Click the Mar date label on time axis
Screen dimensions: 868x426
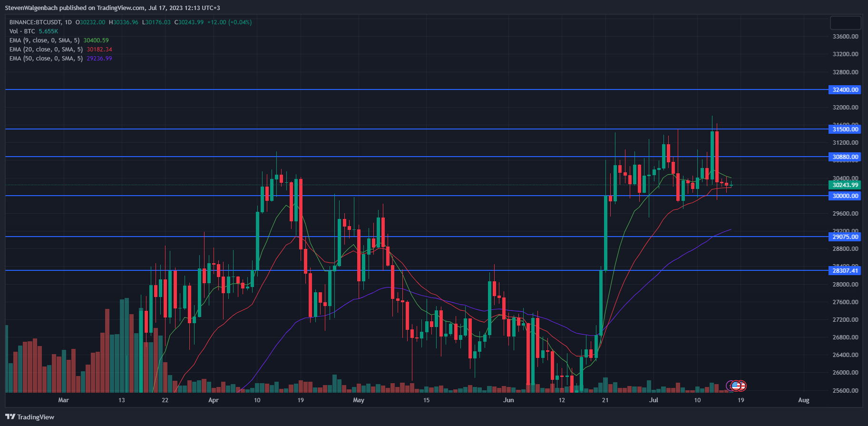tap(63, 400)
